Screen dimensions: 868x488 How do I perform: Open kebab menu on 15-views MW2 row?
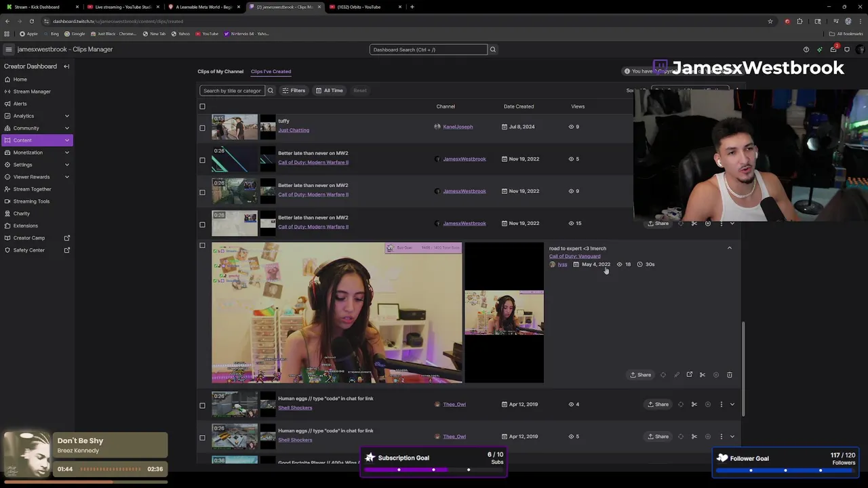(721, 224)
